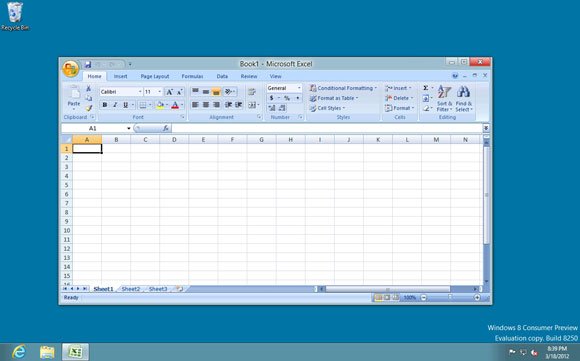This screenshot has width=580, height=361.
Task: Zoom in with the plus button
Action: tap(477, 297)
